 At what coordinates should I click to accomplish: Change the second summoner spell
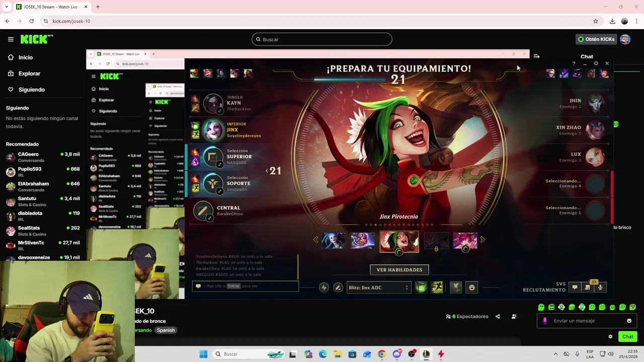(x=437, y=288)
